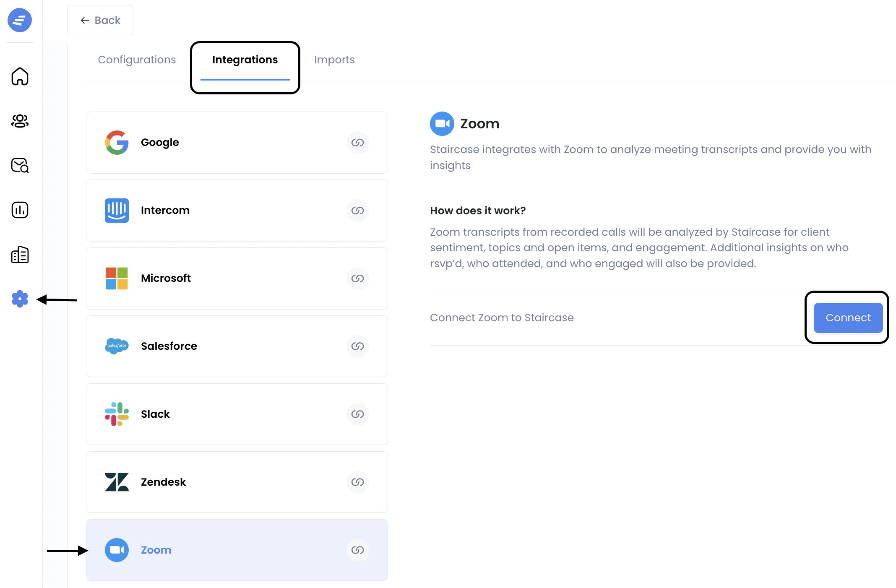Open the accounts building sidebar icon

(x=20, y=255)
